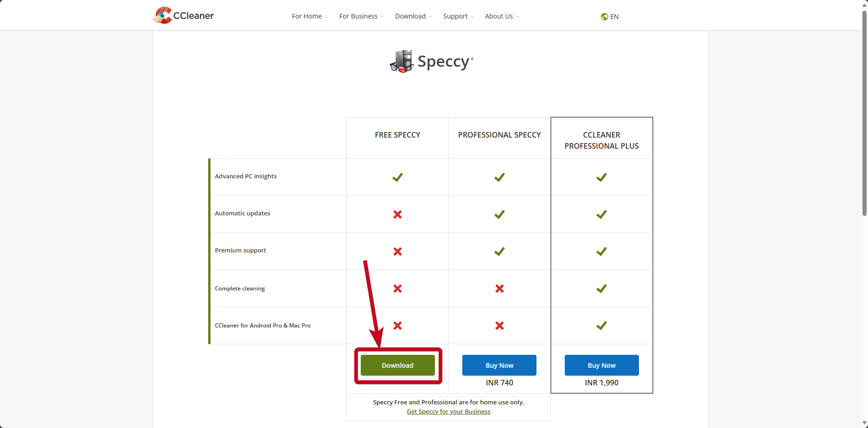
Task: Click checkmark for Professional Plus Android & Mac Pro
Action: [601, 326]
